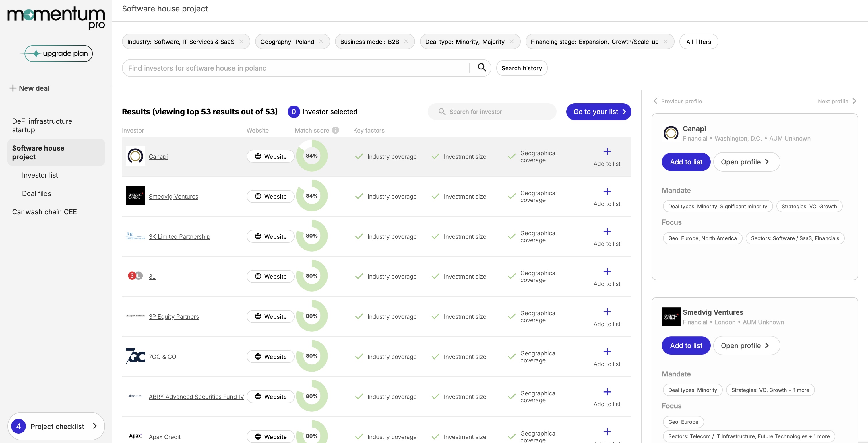Image resolution: width=868 pixels, height=443 pixels.
Task: Click plus icon to add Canapi to list
Action: click(607, 152)
